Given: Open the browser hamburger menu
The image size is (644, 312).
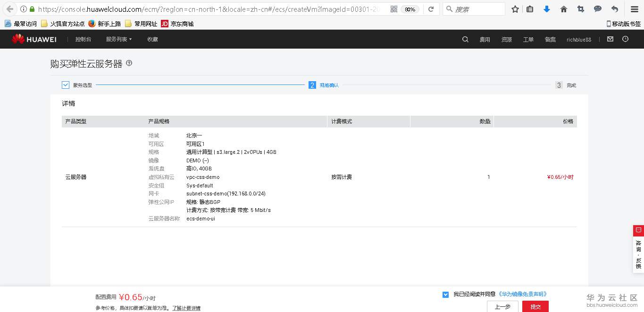Looking at the screenshot, I should (635, 9).
